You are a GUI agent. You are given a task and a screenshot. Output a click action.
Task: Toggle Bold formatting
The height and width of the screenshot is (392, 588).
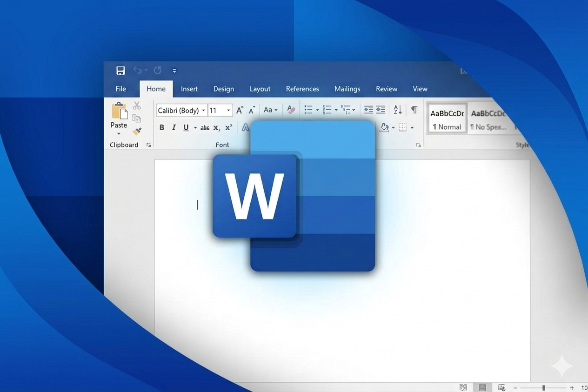pyautogui.click(x=162, y=127)
